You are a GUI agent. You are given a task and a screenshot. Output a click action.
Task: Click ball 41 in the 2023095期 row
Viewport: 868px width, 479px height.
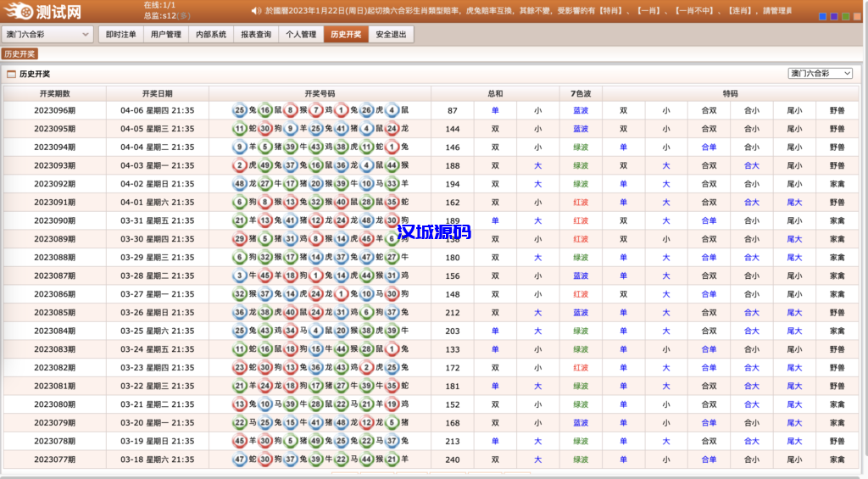coord(341,129)
